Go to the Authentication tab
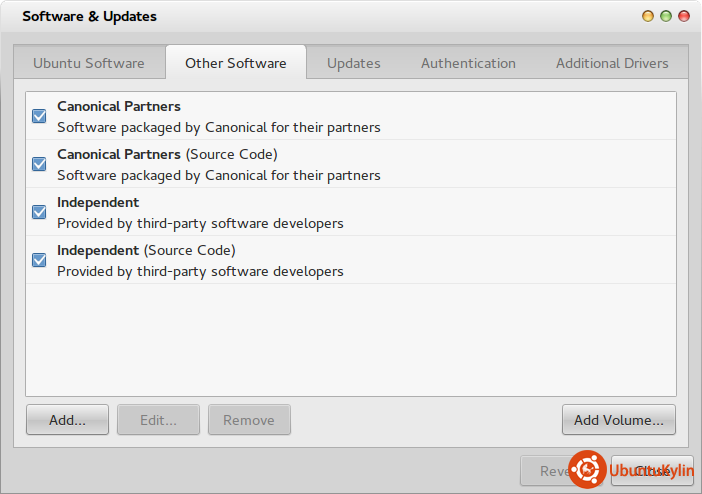Viewport: 702px width, 494px height. [468, 63]
